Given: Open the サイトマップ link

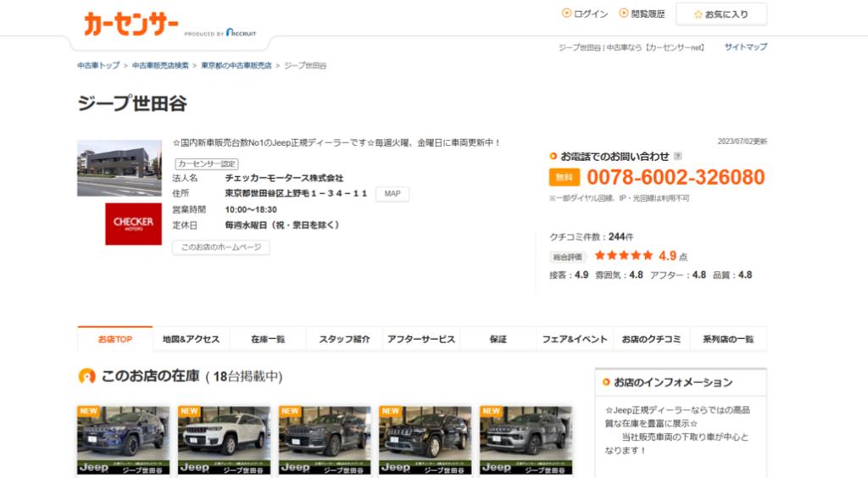Looking at the screenshot, I should [745, 47].
